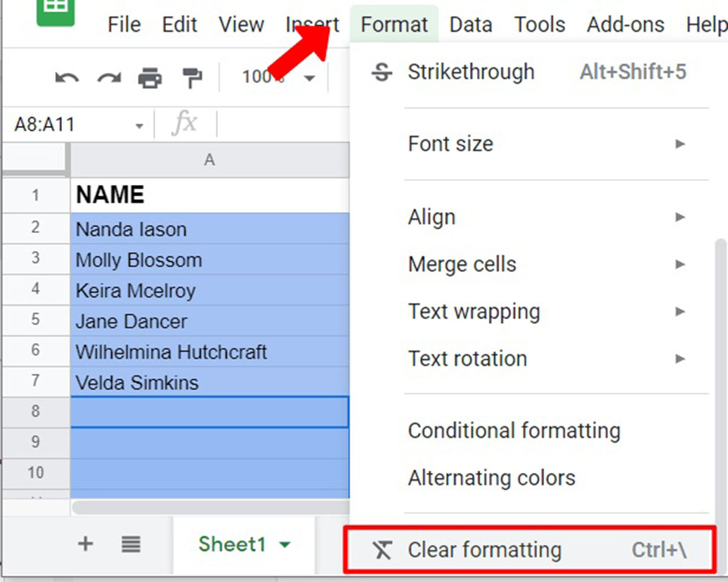The height and width of the screenshot is (582, 728).
Task: Open the Data menu
Action: pos(471,25)
